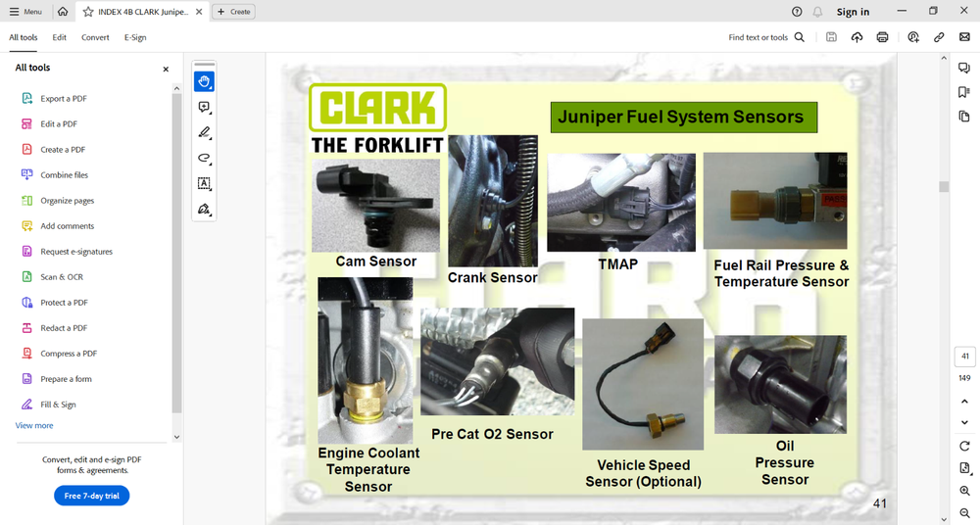Click the document scrollbar down arrow
Image resolution: width=980 pixels, height=525 pixels.
(x=944, y=519)
